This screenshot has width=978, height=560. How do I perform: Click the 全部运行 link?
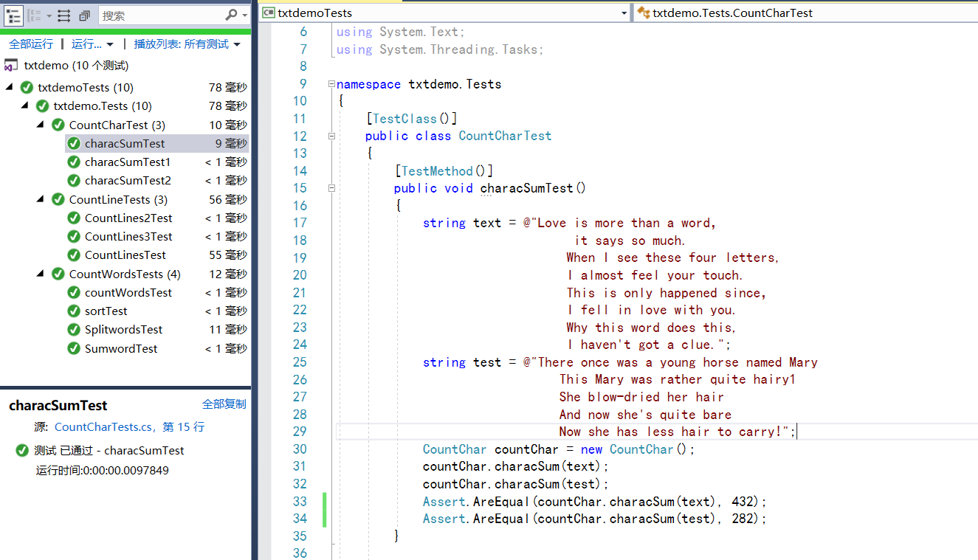tap(31, 44)
